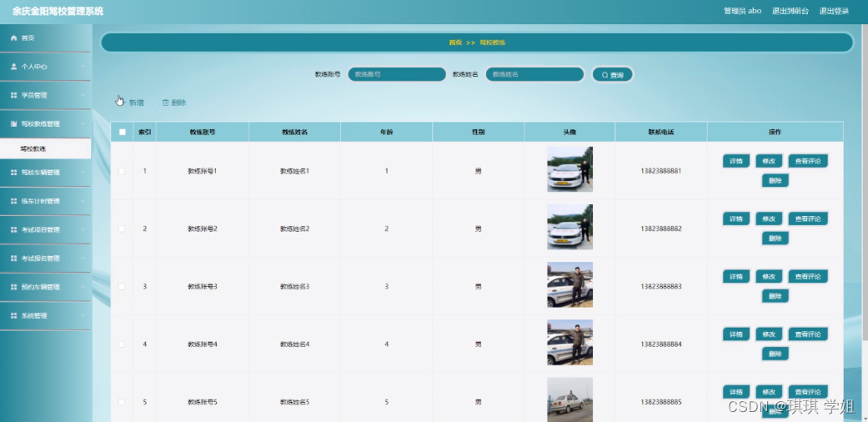Viewport: 868px width, 422px height.
Task: Expand 驾校车辆管理 with its chevron
Action: 83,173
